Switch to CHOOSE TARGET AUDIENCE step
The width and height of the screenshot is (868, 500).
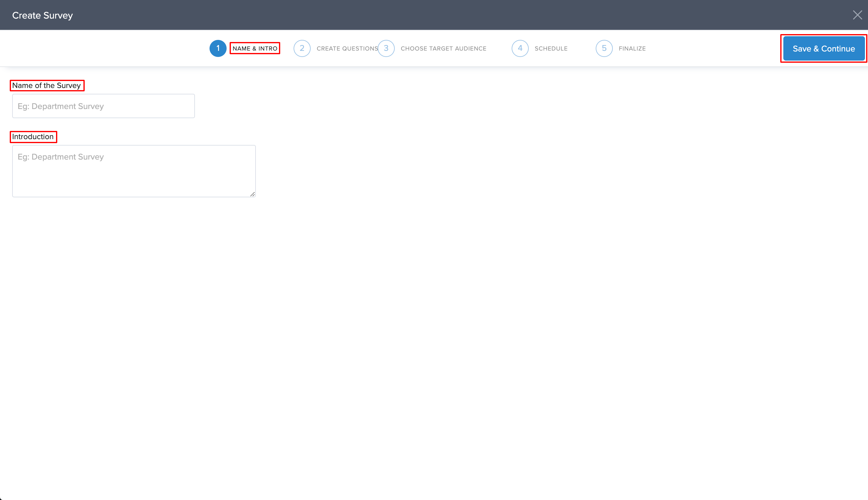(x=443, y=48)
